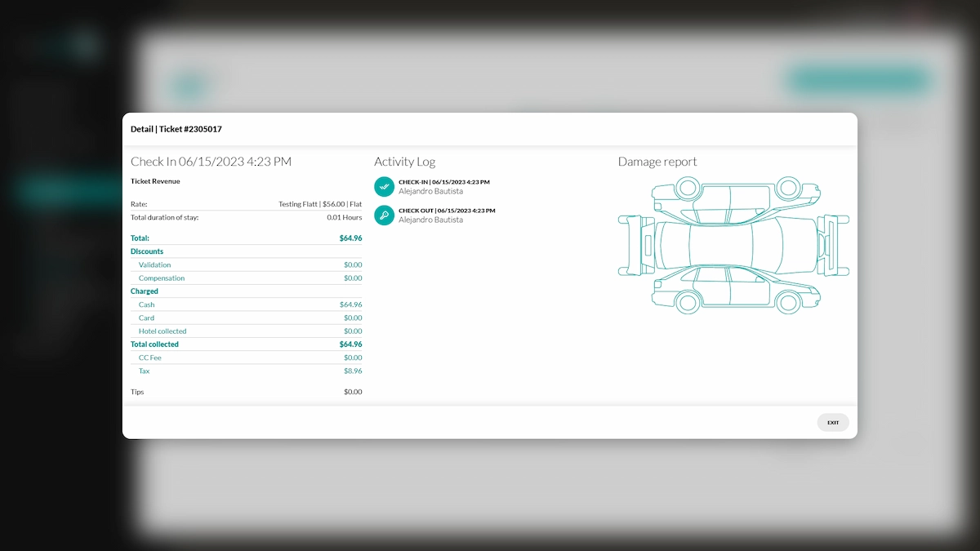Viewport: 980px width, 551px height.
Task: Click 'Check In 06/15/2023 4:23 PM' heading
Action: [x=211, y=162]
